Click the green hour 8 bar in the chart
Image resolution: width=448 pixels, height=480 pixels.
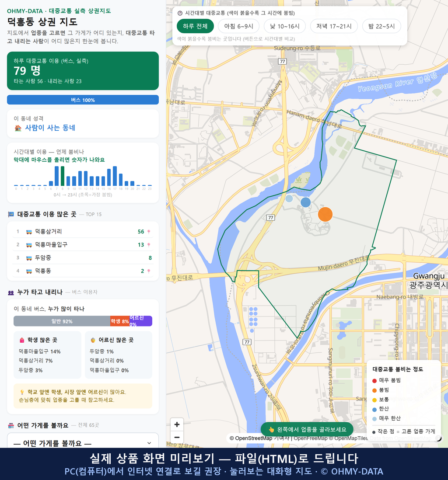63,176
